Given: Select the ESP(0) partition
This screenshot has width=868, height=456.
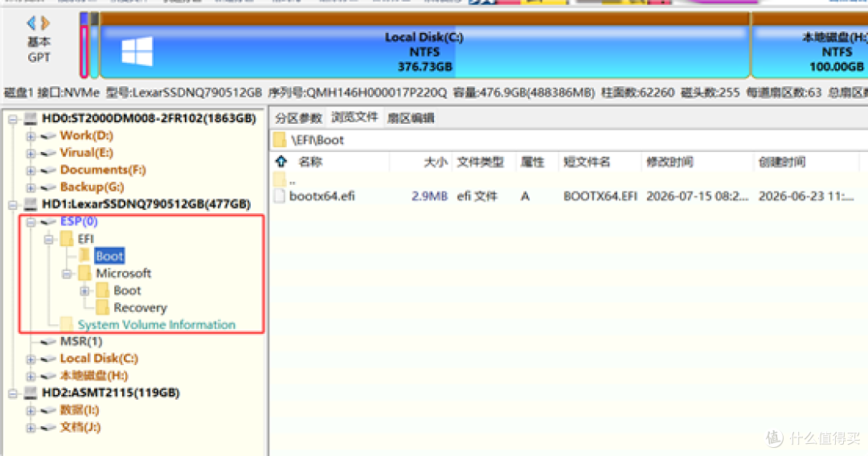Looking at the screenshot, I should [x=79, y=221].
